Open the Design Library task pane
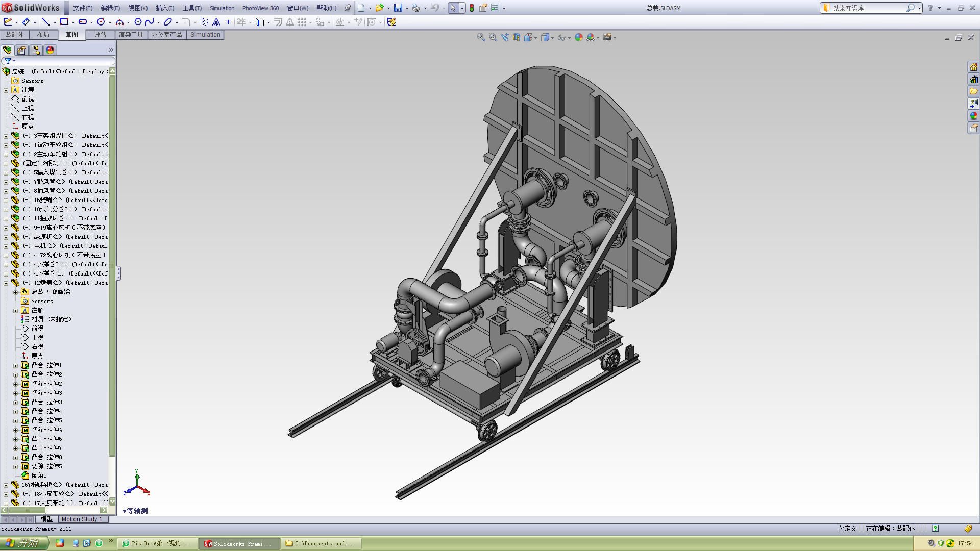The height and width of the screenshot is (551, 980). 974,79
